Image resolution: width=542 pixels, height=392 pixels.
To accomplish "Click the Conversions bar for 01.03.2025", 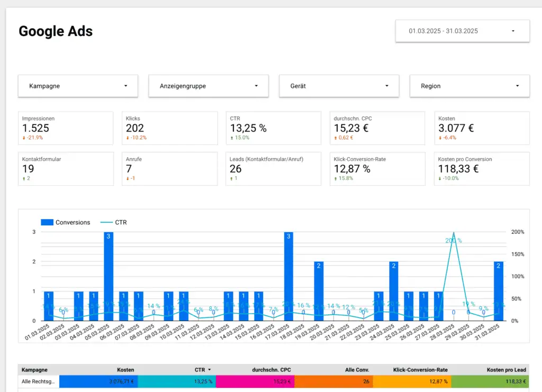I will pos(48,306).
